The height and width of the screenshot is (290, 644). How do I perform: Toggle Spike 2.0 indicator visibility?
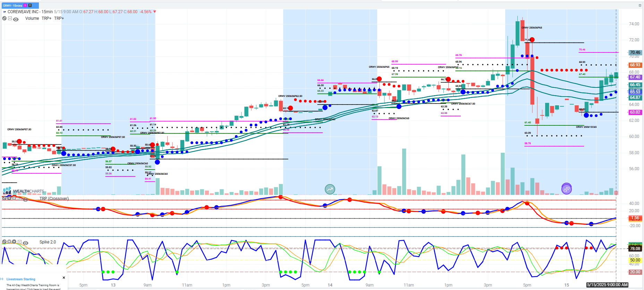click(x=25, y=243)
